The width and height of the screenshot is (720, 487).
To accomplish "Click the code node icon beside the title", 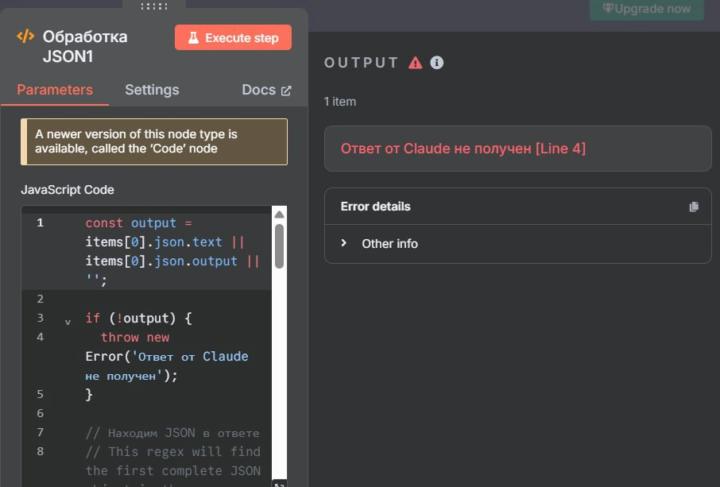I will pos(26,37).
